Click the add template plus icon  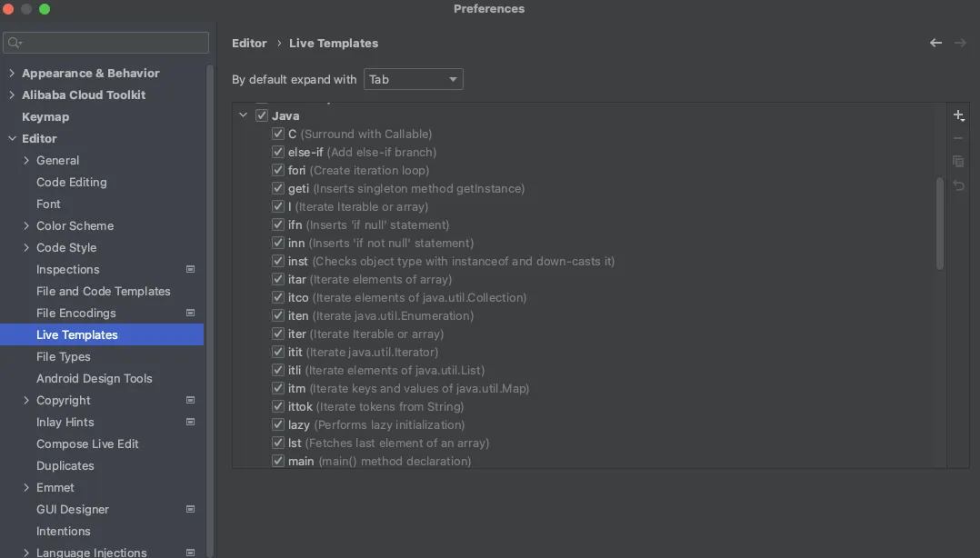[x=958, y=116]
